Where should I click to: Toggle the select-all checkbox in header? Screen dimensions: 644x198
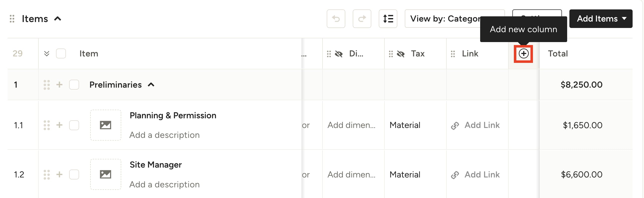[61, 54]
